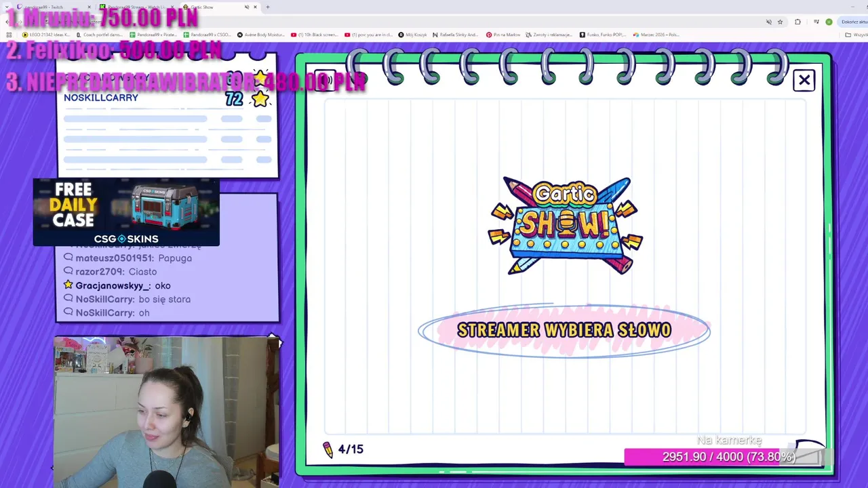
Task: Click the 'Streamer wybiera słowo' banner
Action: pyautogui.click(x=564, y=330)
